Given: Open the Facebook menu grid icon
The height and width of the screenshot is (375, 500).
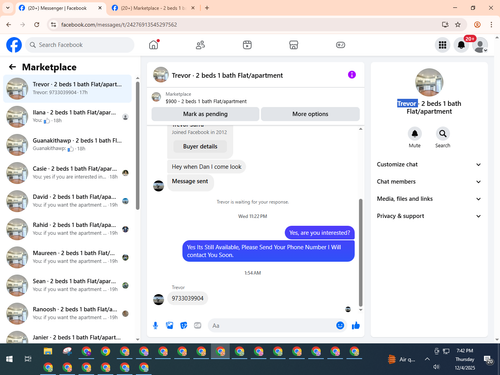Looking at the screenshot, I should (442, 45).
